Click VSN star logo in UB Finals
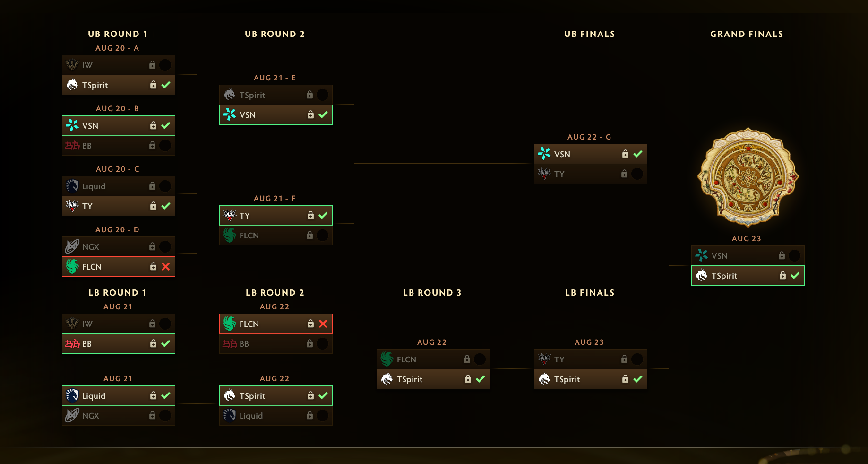The width and height of the screenshot is (868, 464). pyautogui.click(x=544, y=154)
